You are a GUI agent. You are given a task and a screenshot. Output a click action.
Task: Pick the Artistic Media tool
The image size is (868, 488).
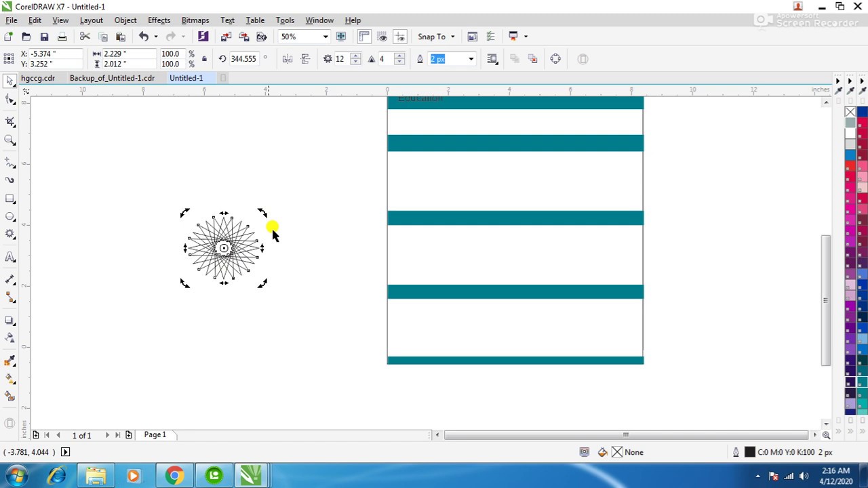[x=10, y=180]
